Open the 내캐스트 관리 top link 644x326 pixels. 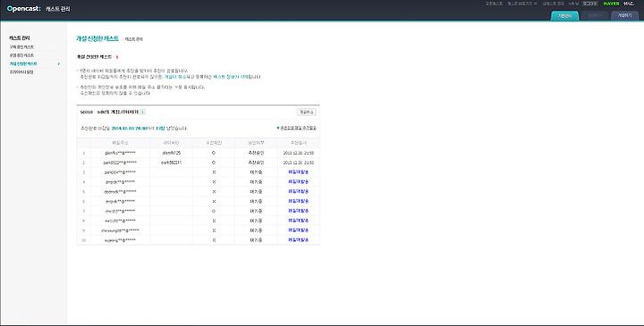click(x=553, y=4)
